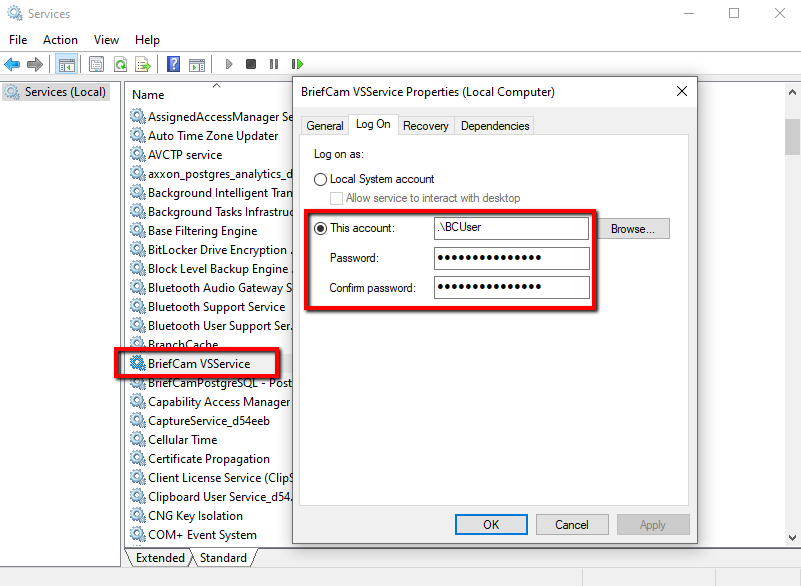Viewport: 801px width, 586px height.
Task: Open the Properties toolbar icon
Action: click(96, 64)
